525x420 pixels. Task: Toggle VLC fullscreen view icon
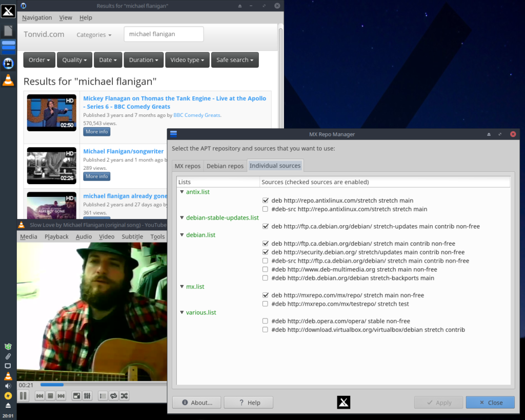tap(77, 396)
